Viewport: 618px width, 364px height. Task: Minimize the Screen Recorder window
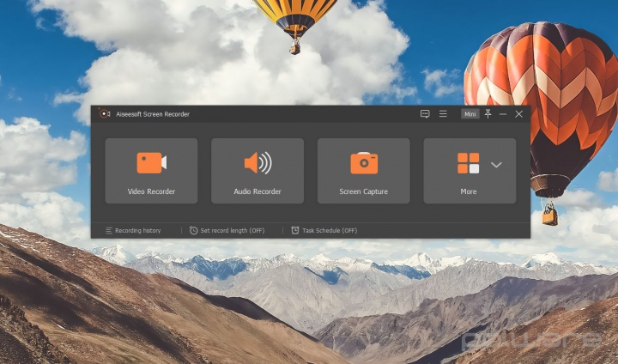point(503,114)
